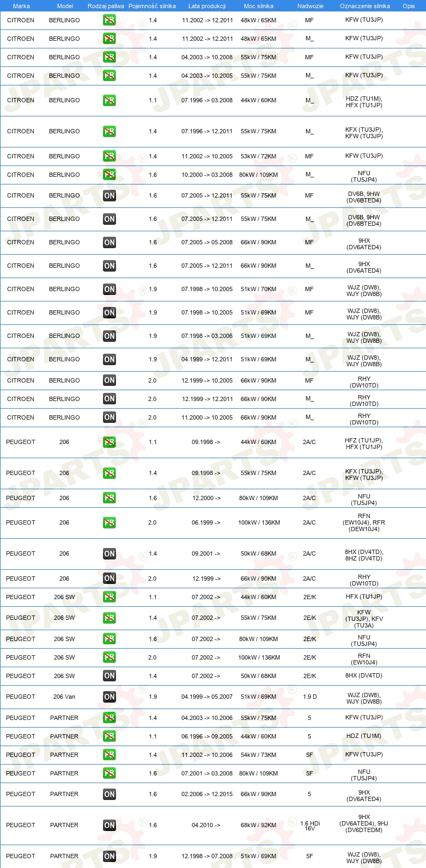
Task: Click diesel ON icon in Peugeot 206 12.1999 row
Action: [x=109, y=578]
